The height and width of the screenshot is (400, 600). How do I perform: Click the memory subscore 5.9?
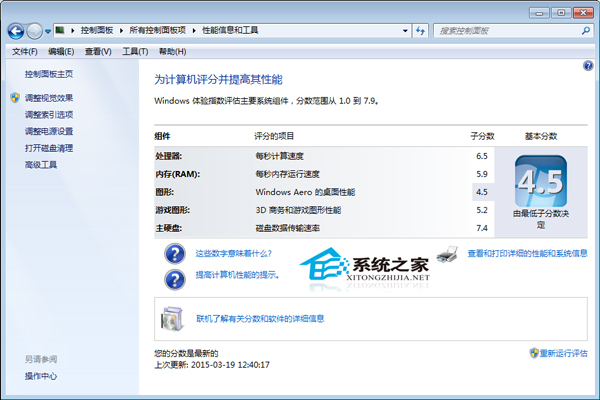(482, 174)
